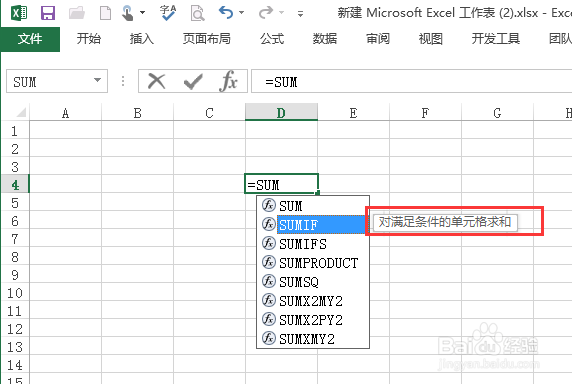Open the undo history dropdown
572x384 pixels.
tap(241, 13)
